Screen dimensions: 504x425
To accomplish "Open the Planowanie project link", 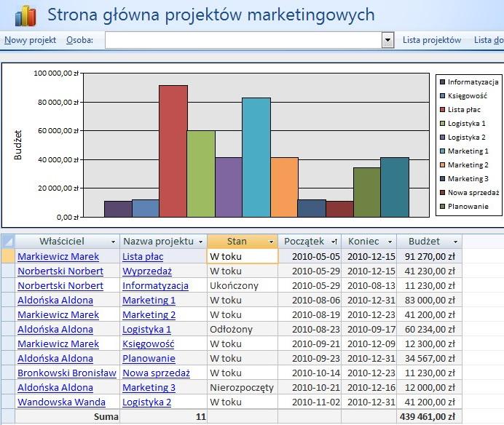I will (x=149, y=359).
